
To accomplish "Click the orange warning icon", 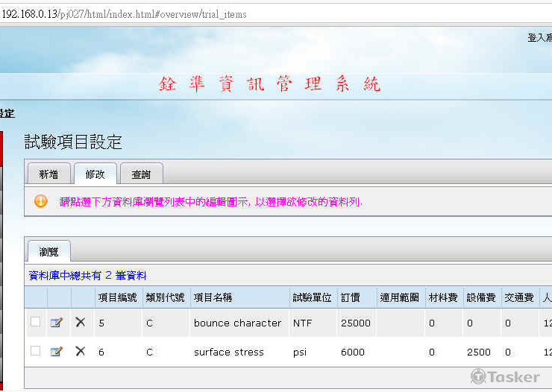I will click(41, 201).
